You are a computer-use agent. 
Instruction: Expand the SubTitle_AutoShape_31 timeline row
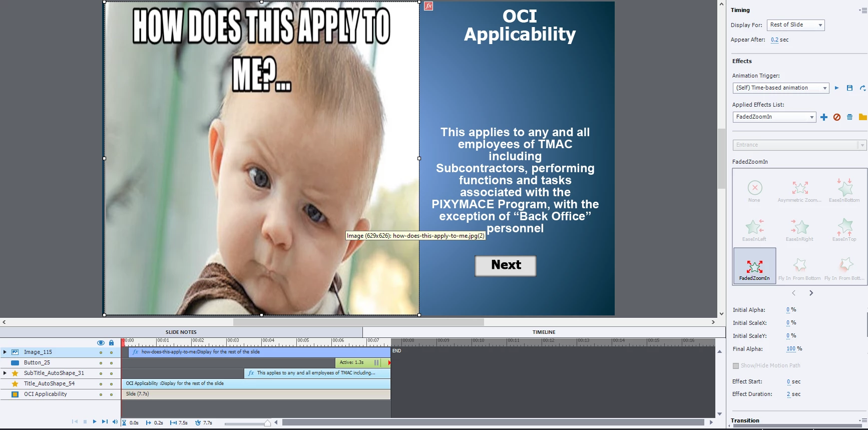tap(5, 373)
